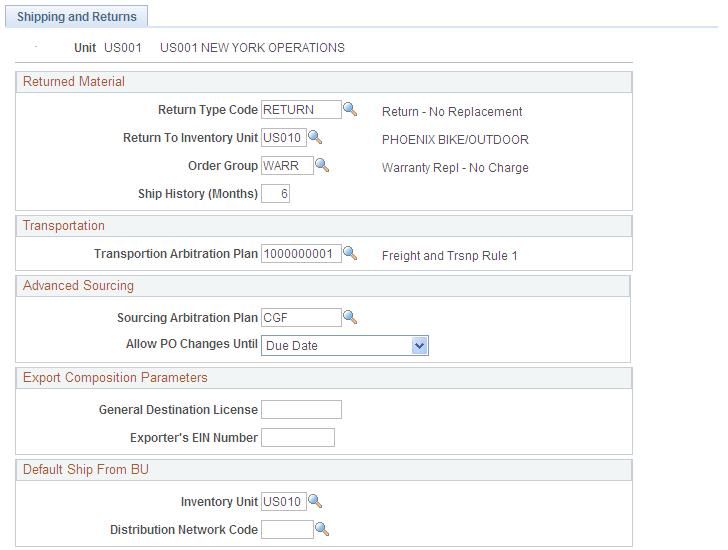Click the text 'US001 NEW YORK OPERATIONS'
Screen dimensions: 728x550
pyautogui.click(x=252, y=48)
